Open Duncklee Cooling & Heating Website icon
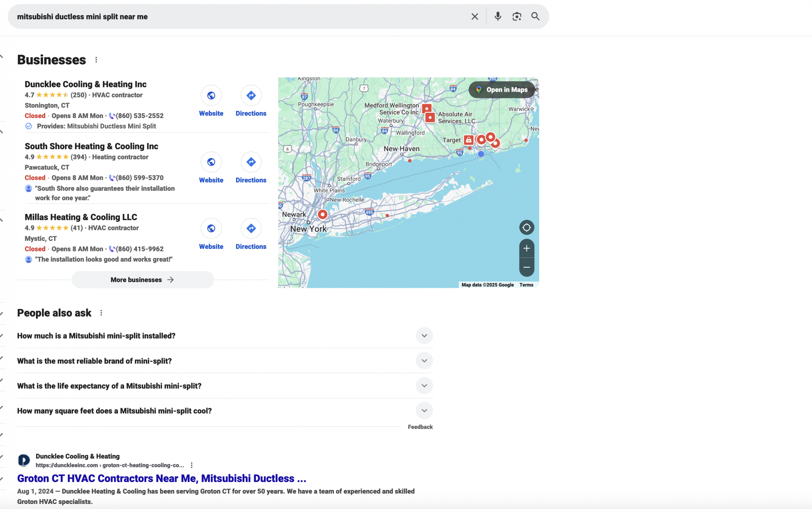This screenshot has height=509, width=812. pyautogui.click(x=211, y=96)
